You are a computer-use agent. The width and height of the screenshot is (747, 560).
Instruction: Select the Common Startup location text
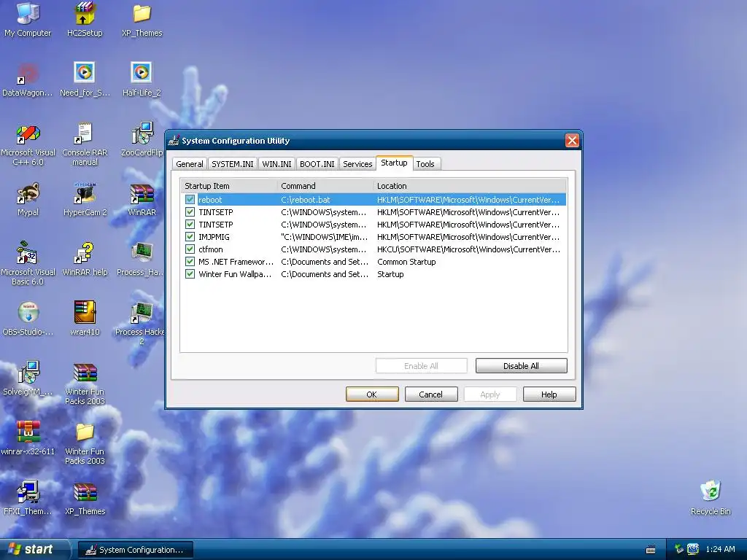click(x=406, y=262)
